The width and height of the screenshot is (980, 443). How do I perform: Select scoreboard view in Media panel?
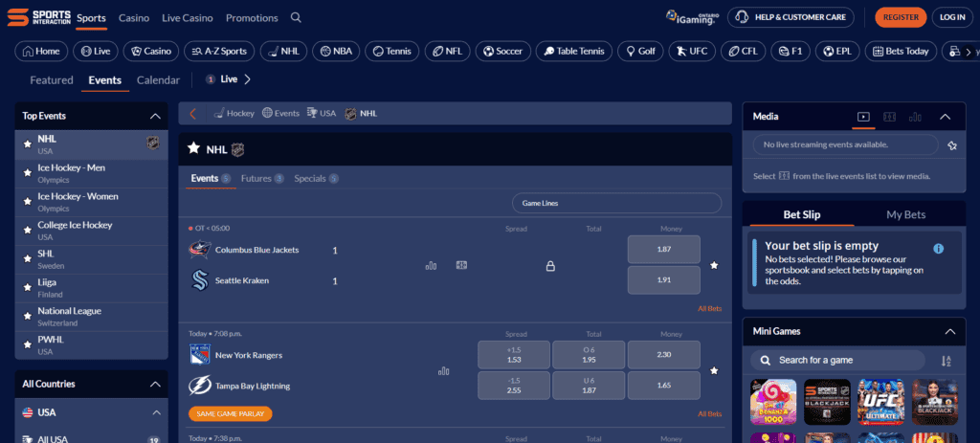(x=889, y=116)
